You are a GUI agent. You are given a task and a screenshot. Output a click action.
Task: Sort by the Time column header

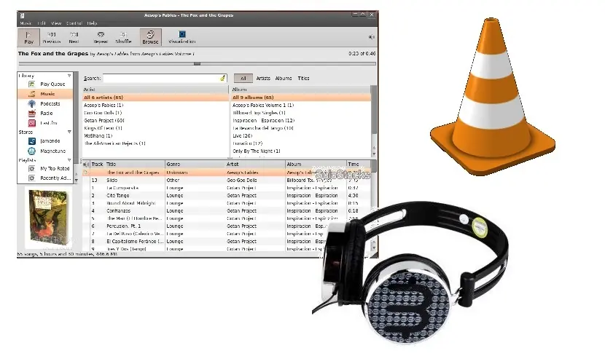[x=359, y=164]
